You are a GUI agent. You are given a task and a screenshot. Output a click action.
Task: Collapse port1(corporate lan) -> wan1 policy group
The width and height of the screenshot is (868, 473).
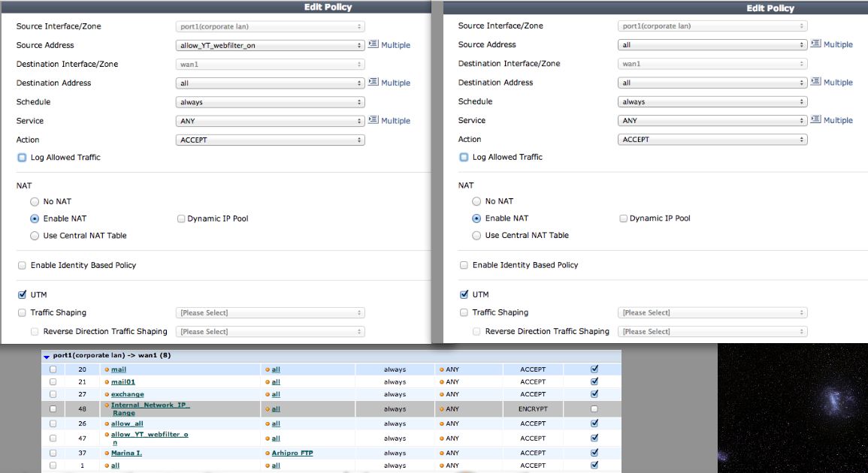coord(47,357)
